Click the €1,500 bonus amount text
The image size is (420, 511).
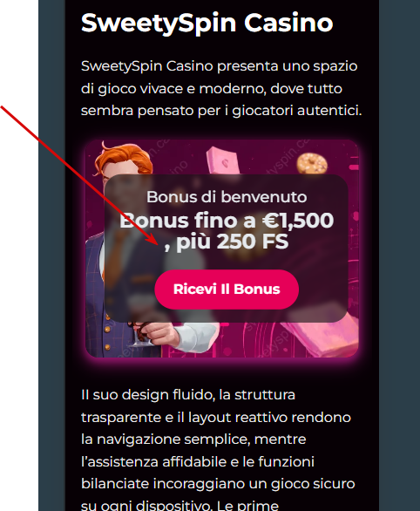tap(298, 221)
